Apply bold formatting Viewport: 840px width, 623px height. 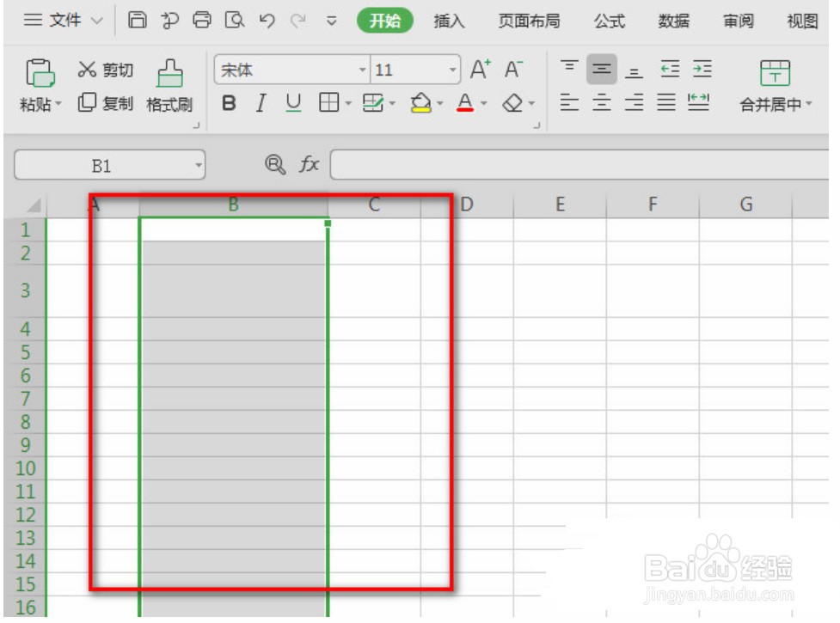(228, 104)
